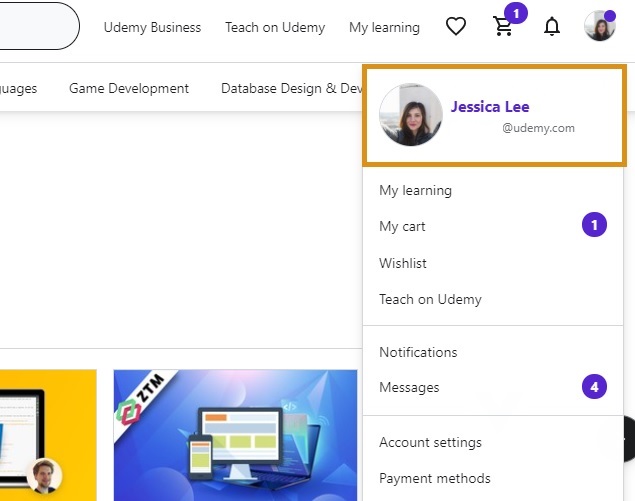Open Wishlist from the profile menu
This screenshot has height=501, width=635.
403,263
